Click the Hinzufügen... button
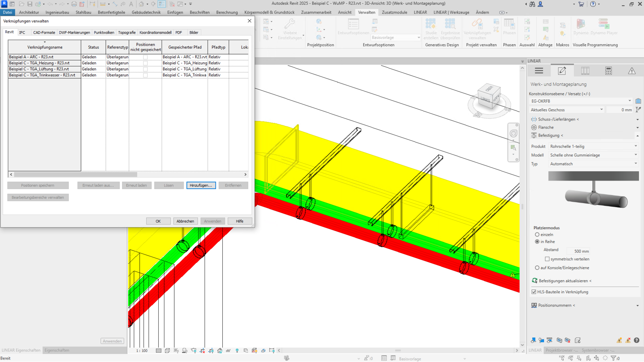The height and width of the screenshot is (362, 644). 201,185
